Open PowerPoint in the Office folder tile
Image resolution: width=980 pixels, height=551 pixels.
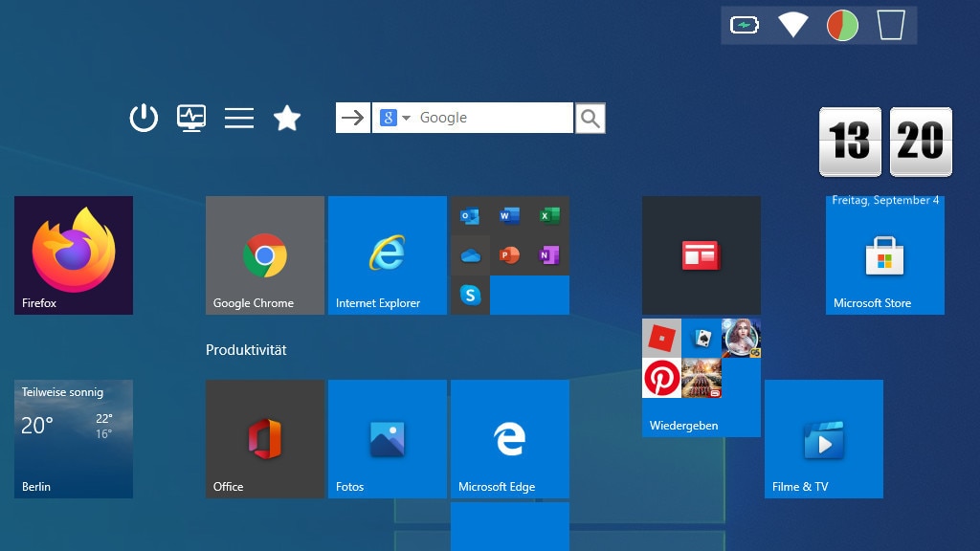[x=509, y=255]
